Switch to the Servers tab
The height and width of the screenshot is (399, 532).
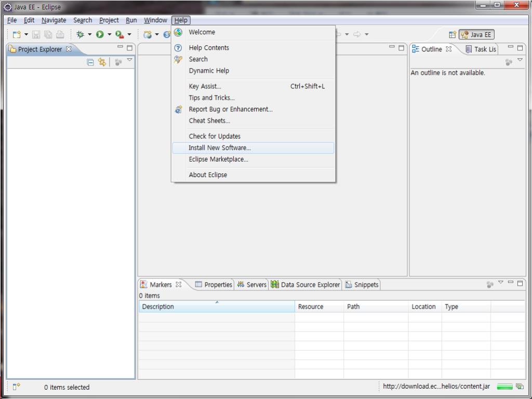pos(252,285)
